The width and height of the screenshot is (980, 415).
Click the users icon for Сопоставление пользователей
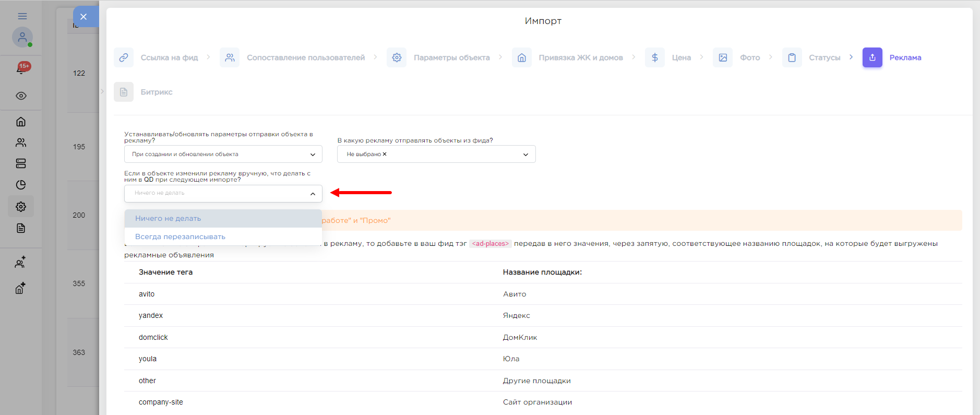click(230, 57)
